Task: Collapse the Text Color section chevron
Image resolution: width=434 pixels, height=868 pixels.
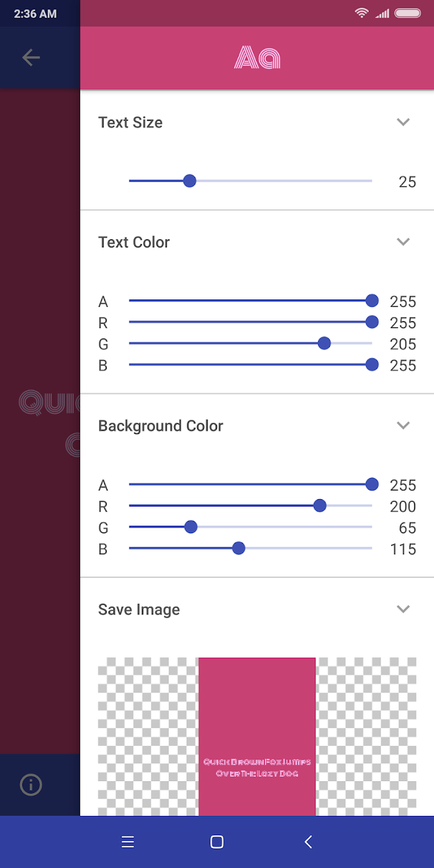Action: point(403,242)
